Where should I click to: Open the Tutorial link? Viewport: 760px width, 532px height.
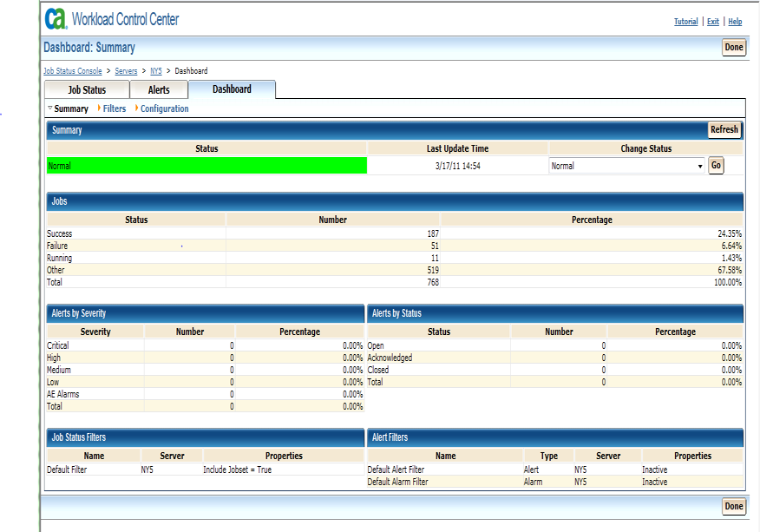pyautogui.click(x=685, y=22)
